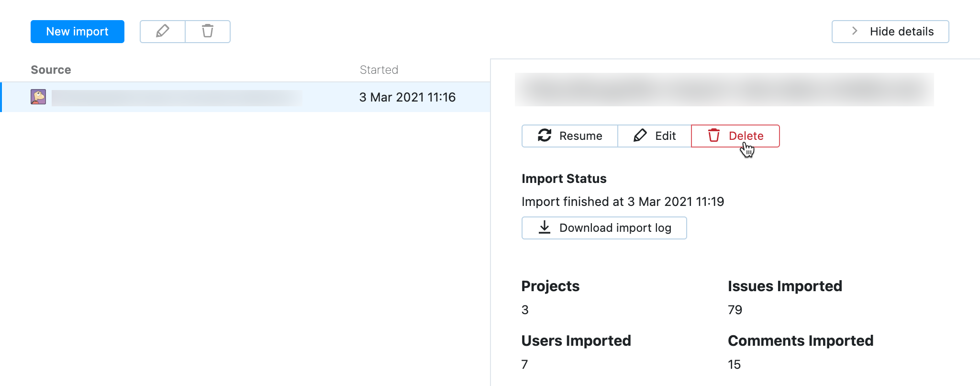This screenshot has width=980, height=386.
Task: Click the Issues Imported count of 79
Action: pyautogui.click(x=735, y=310)
